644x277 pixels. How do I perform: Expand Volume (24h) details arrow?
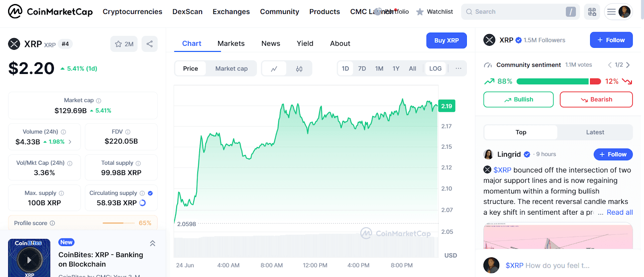tap(70, 142)
